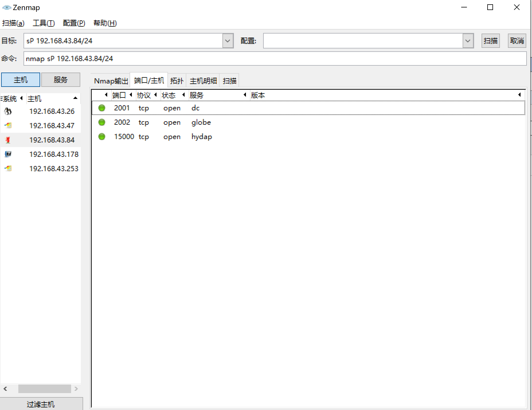
Task: Click into the 命令 command input field
Action: (275, 58)
